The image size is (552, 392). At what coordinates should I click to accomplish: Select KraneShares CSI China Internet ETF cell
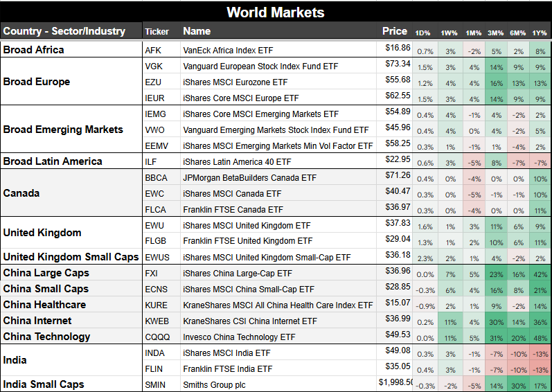278,321
